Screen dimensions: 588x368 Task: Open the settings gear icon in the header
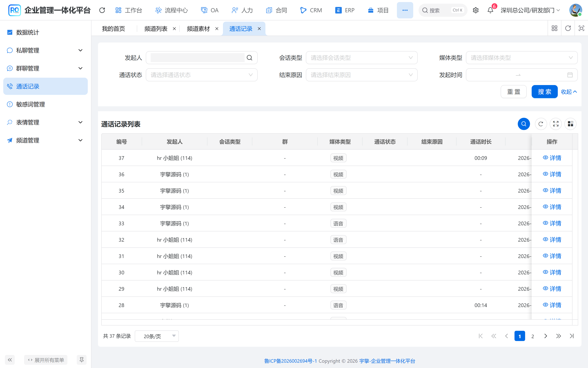point(476,10)
